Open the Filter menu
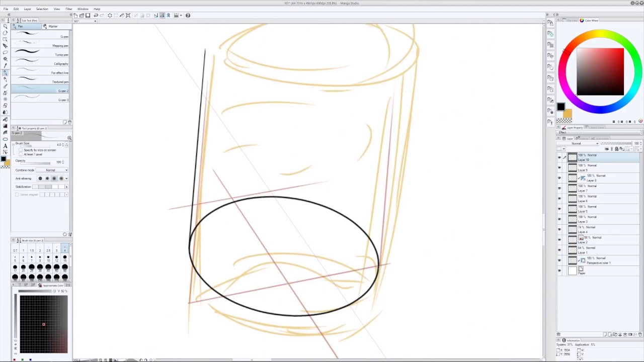 [x=69, y=9]
